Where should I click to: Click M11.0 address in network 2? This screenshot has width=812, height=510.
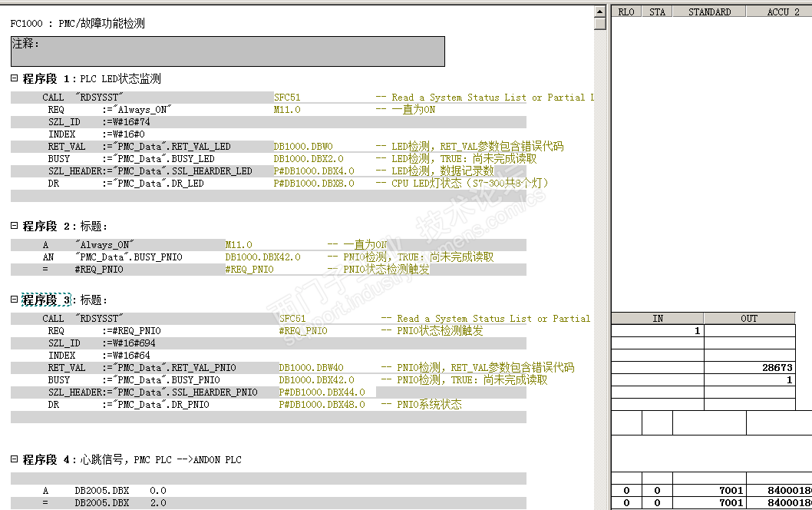click(x=238, y=245)
